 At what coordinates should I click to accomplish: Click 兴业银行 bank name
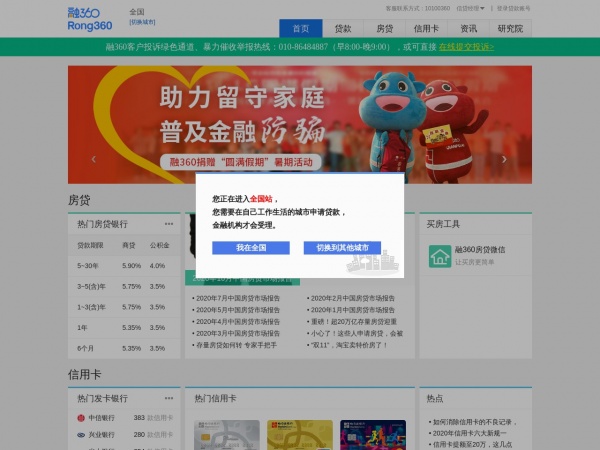tap(101, 435)
